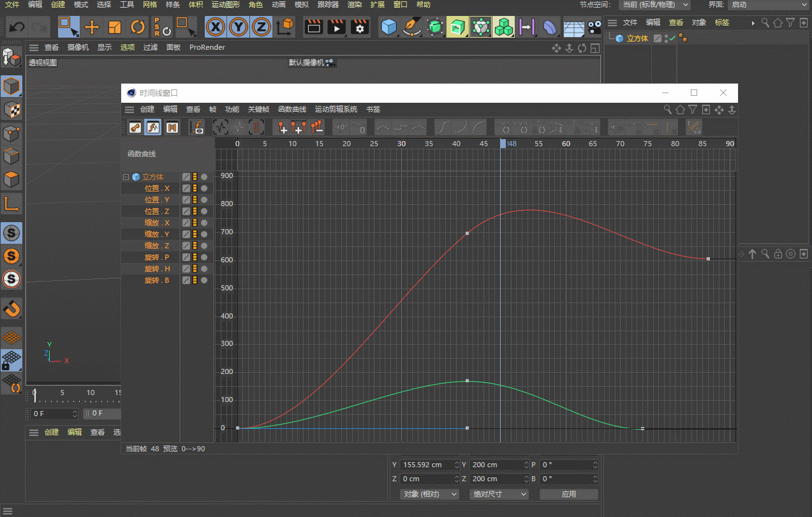The height and width of the screenshot is (517, 812).
Task: Click the frame 48 playhead marker on ruler
Action: coord(503,144)
